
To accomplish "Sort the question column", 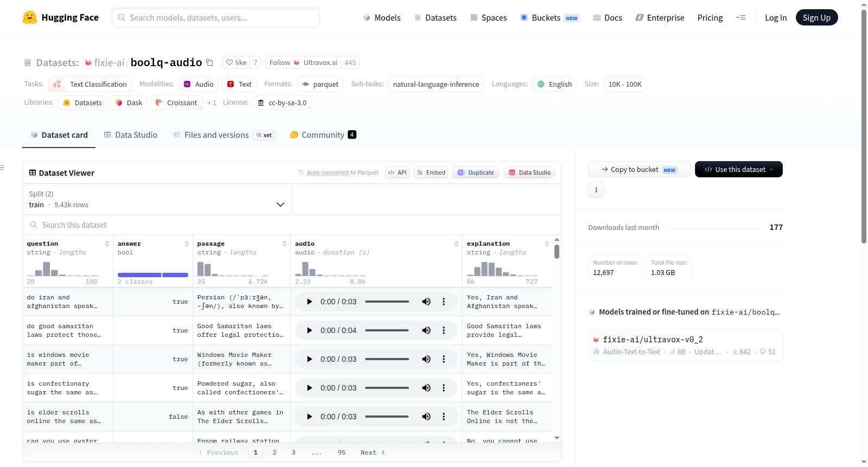I will pyautogui.click(x=107, y=244).
